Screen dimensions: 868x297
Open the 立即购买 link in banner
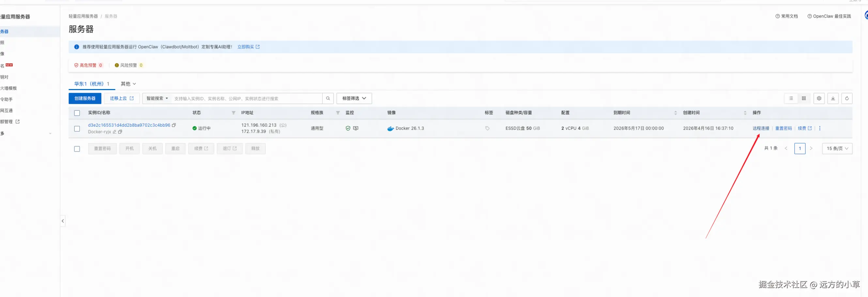coord(248,47)
